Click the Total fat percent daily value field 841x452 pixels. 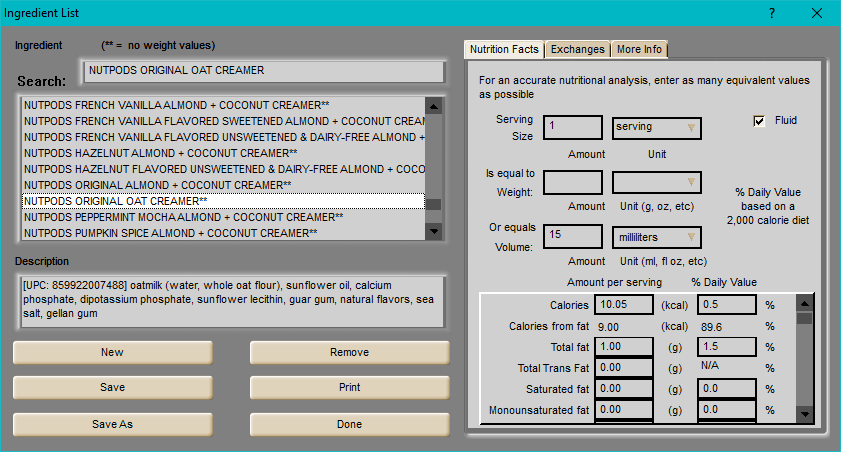coord(727,347)
